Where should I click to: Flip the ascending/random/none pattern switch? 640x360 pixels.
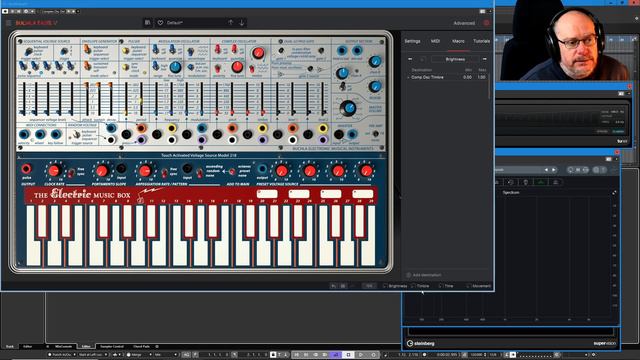click(200, 172)
